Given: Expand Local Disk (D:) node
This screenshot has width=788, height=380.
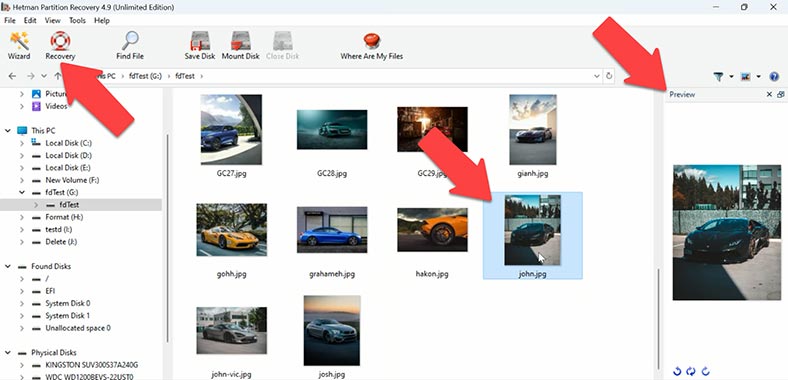Looking at the screenshot, I should point(22,156).
